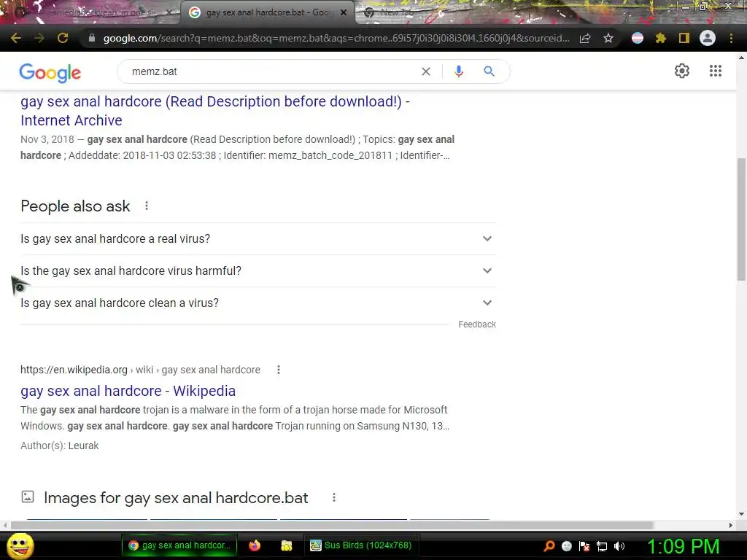Click the scroll down arrow of vertical scrollbar
Viewport: 747px width, 560px height.
pyautogui.click(x=741, y=514)
